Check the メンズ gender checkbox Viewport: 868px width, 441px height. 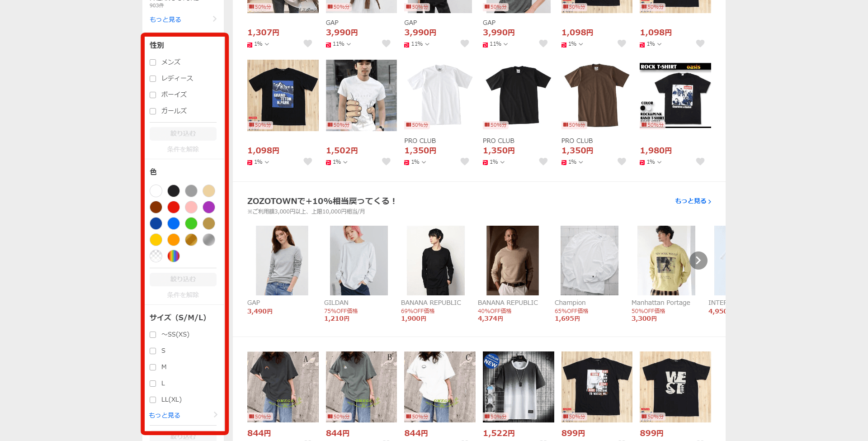[153, 62]
